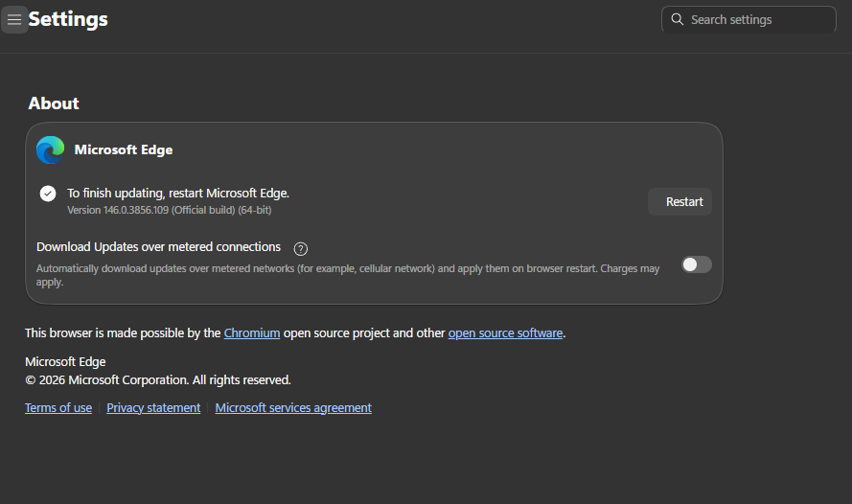The image size is (852, 504).
Task: Click the About section heading
Action: [x=54, y=103]
